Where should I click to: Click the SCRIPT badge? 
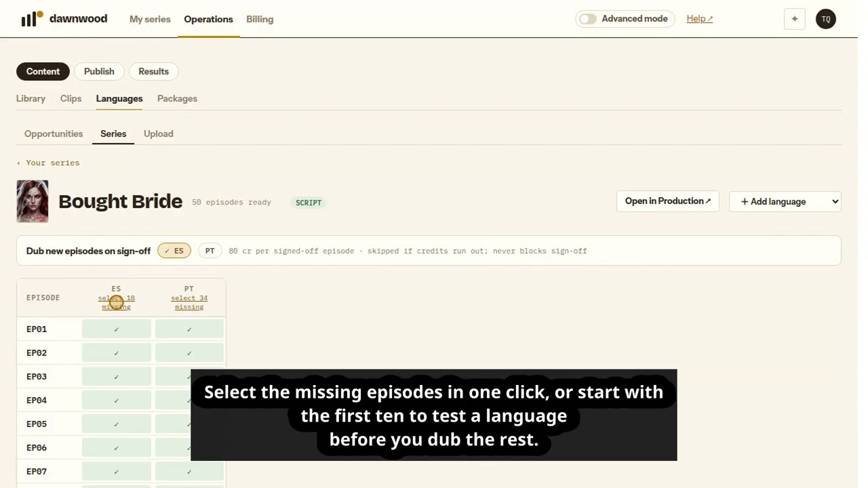point(309,203)
